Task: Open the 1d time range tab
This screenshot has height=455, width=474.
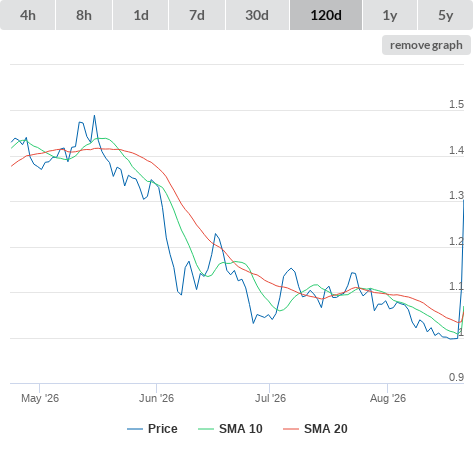Action: point(141,15)
